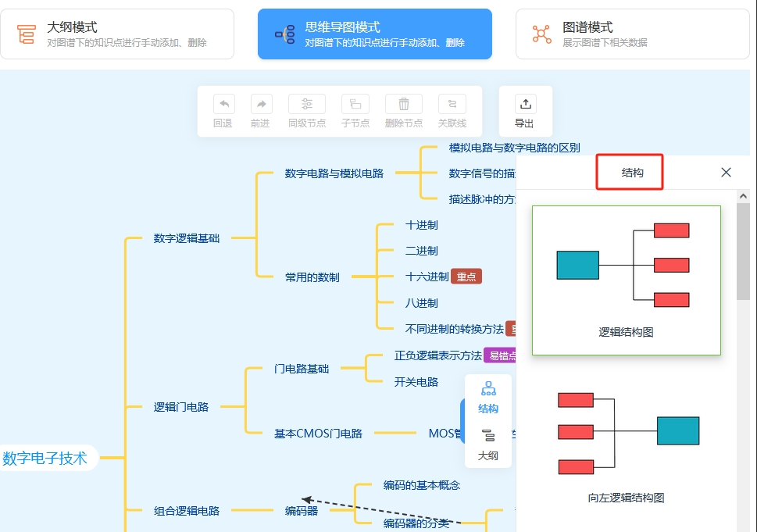
Task: Select the 思维导图模式 tab
Action: pyautogui.click(x=375, y=34)
